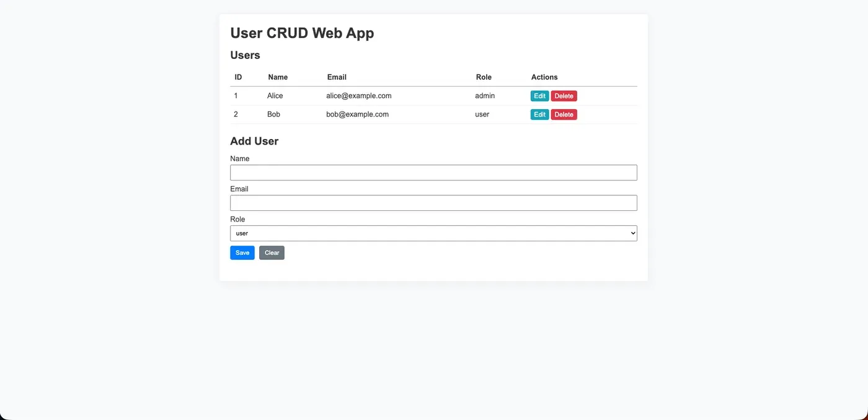
Task: Click the Email label above input
Action: [x=239, y=189]
